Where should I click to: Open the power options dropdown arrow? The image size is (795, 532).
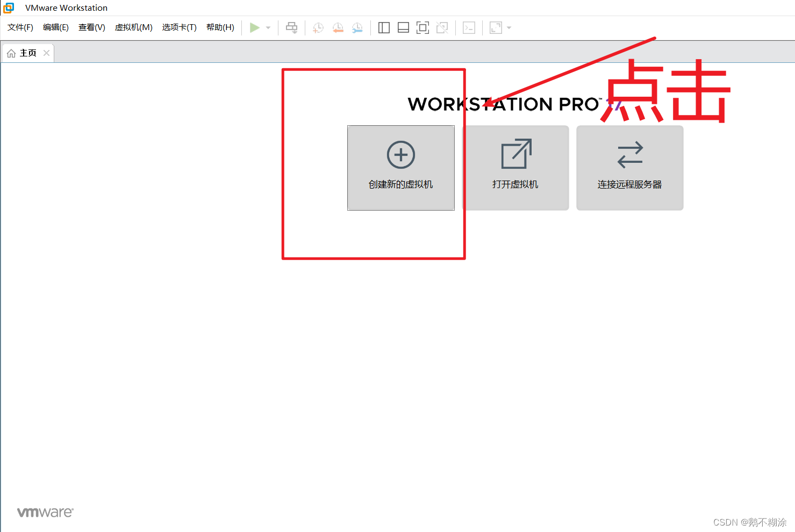click(x=268, y=28)
